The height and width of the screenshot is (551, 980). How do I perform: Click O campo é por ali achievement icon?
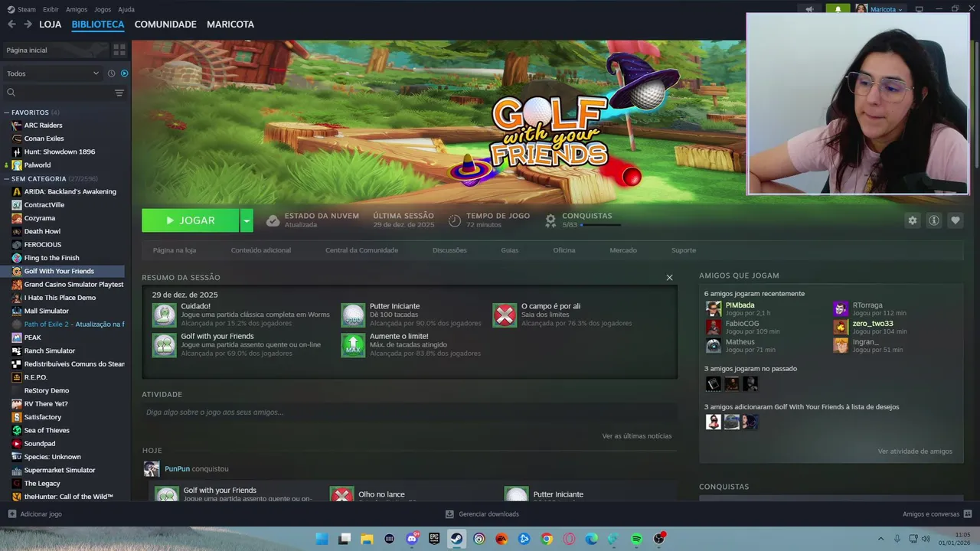coord(505,315)
